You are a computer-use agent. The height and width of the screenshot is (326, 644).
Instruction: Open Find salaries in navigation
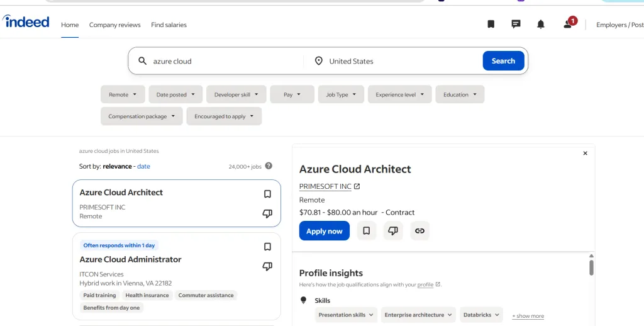click(x=169, y=25)
